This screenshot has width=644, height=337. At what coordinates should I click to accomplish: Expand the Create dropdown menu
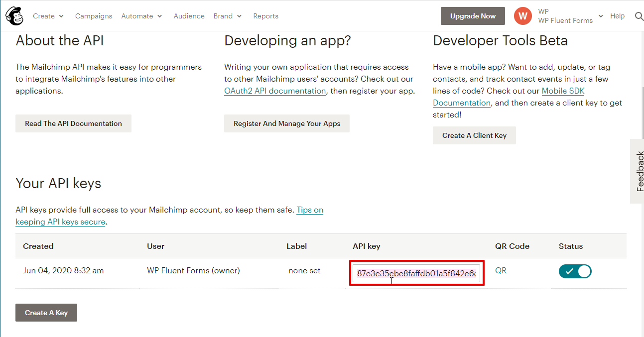coord(48,16)
